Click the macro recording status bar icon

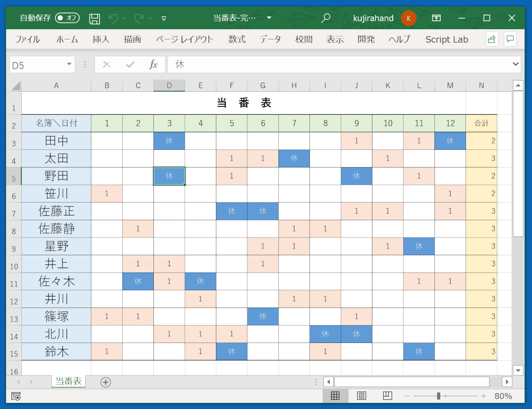[16, 396]
